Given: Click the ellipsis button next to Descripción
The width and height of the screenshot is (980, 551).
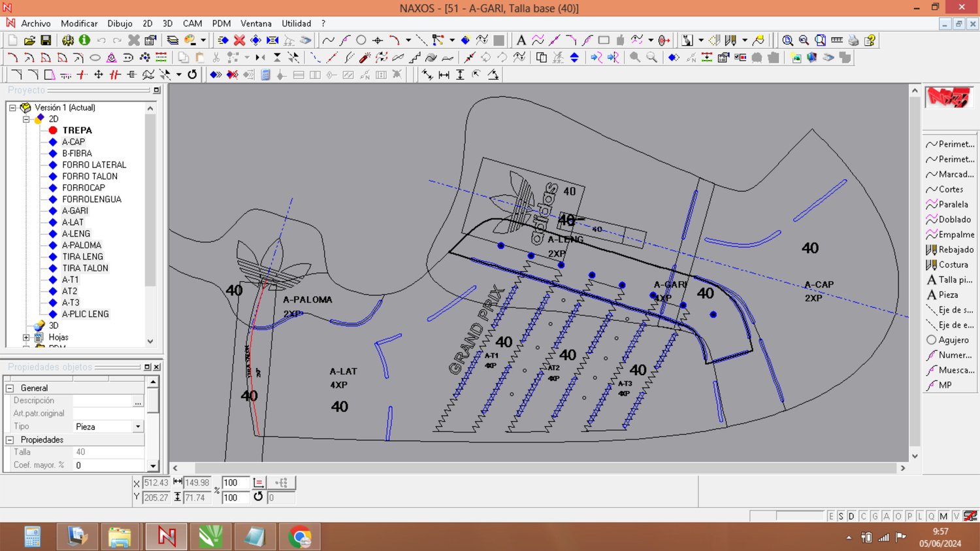Looking at the screenshot, I should pyautogui.click(x=138, y=401).
